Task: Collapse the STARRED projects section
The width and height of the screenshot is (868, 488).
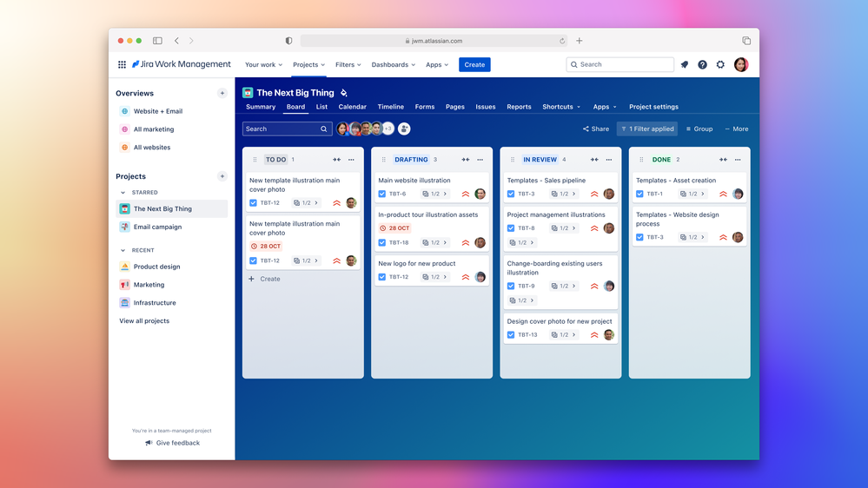Action: point(123,193)
